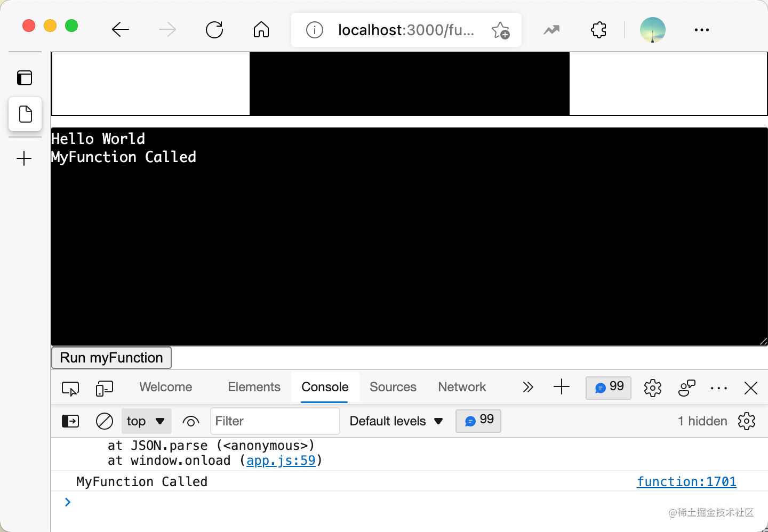The image size is (768, 532).
Task: Open the top JavaScript context dropdown
Action: 147,421
